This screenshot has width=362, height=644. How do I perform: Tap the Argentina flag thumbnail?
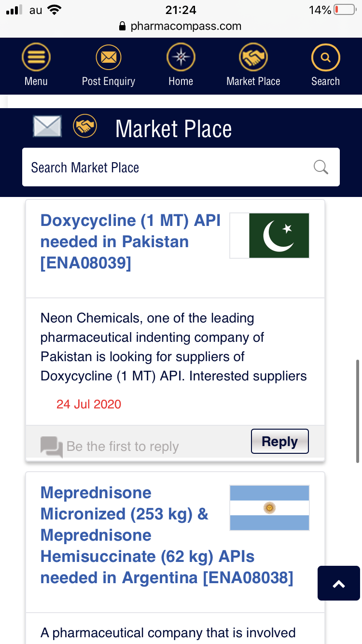pyautogui.click(x=269, y=508)
